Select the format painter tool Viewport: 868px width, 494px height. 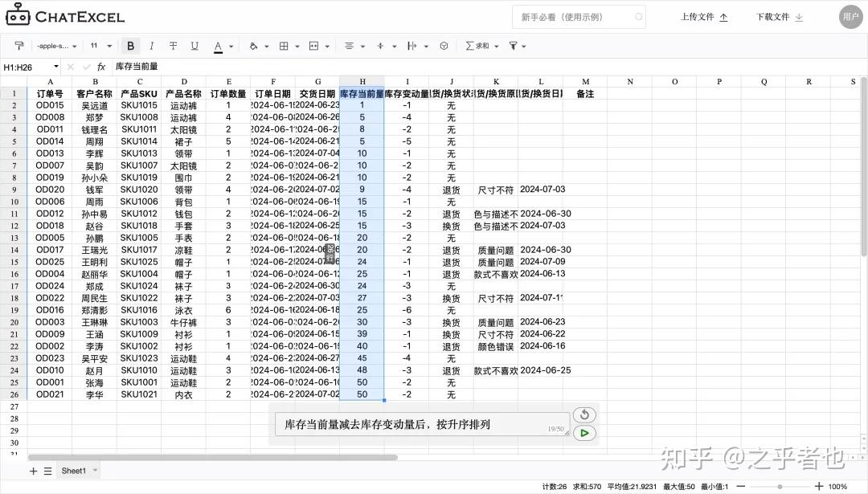click(x=19, y=46)
